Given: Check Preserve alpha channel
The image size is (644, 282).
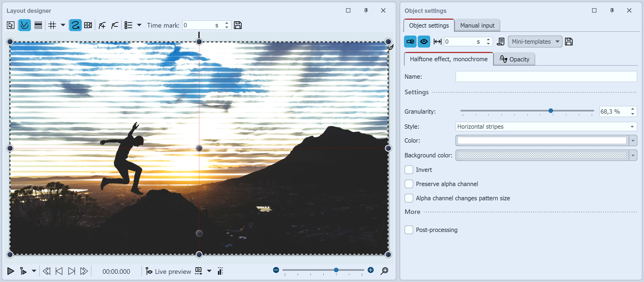Looking at the screenshot, I should [x=409, y=184].
